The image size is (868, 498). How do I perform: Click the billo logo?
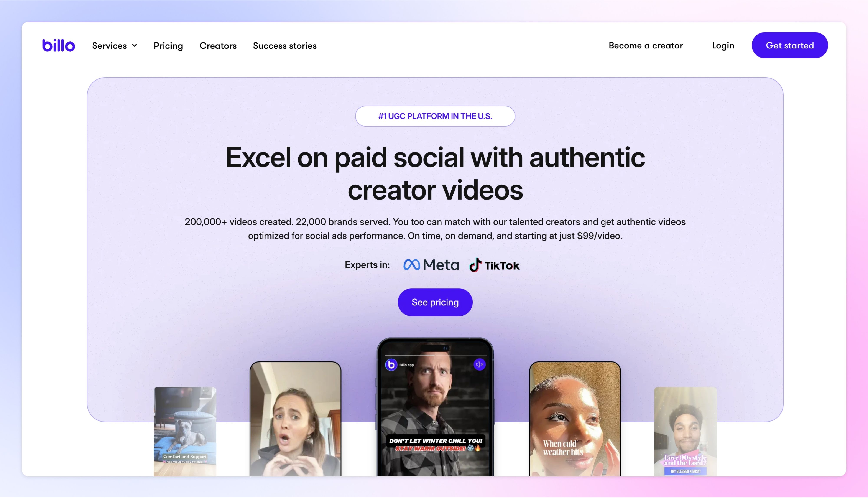[58, 45]
